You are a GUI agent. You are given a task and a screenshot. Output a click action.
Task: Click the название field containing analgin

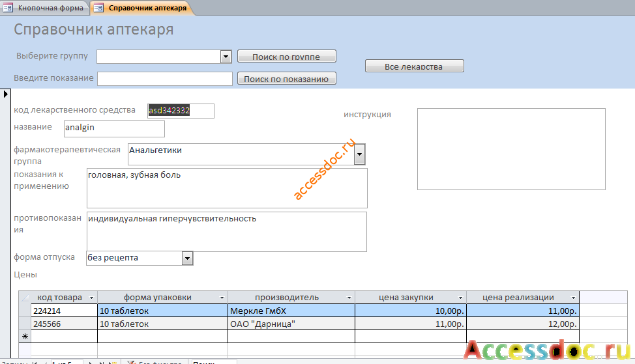point(114,129)
